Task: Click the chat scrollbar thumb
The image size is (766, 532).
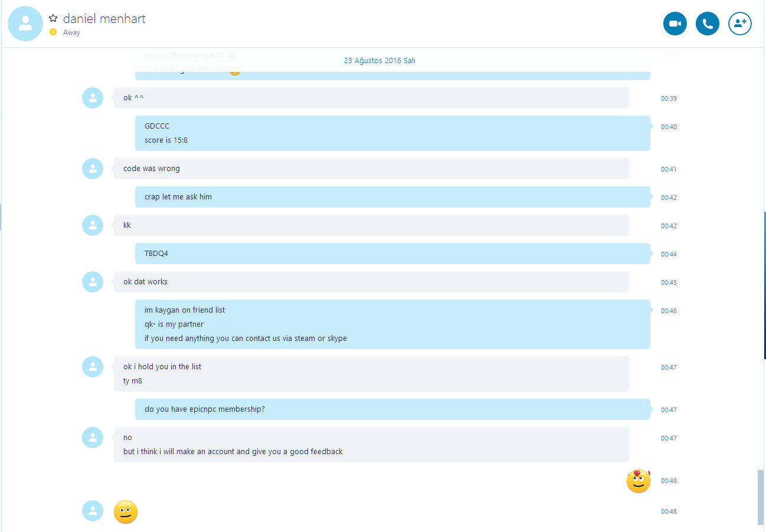Action: coord(761,497)
